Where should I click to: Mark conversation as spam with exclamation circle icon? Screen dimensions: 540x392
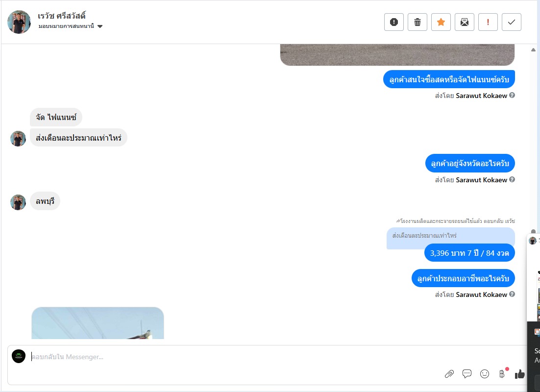click(x=393, y=22)
